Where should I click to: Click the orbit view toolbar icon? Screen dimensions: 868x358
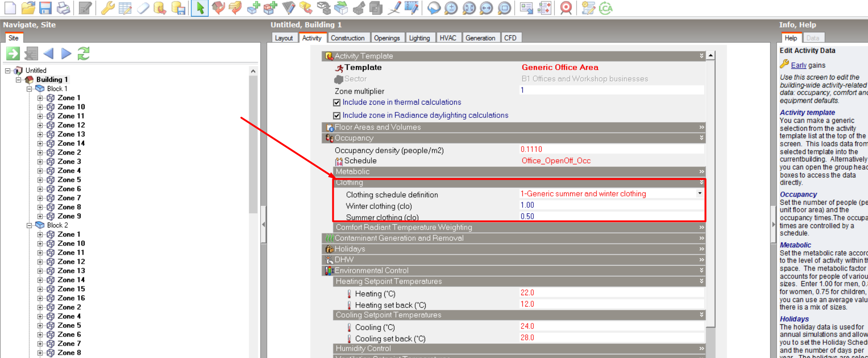tap(434, 8)
